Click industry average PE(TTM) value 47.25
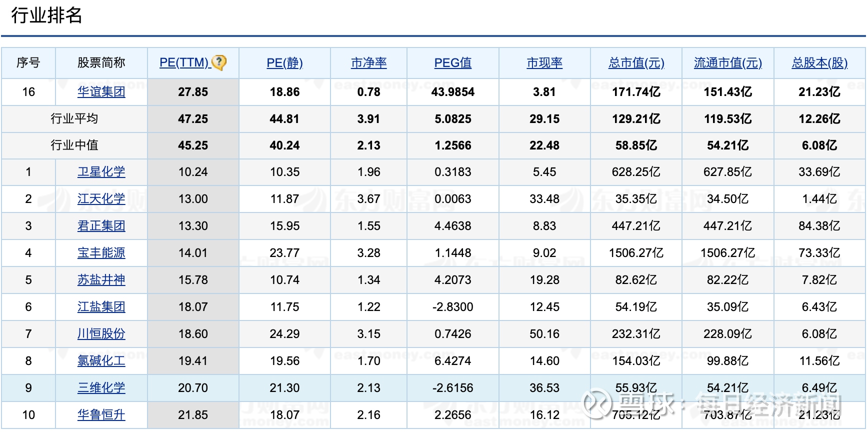Screen dimensions: 868x432 193,119
